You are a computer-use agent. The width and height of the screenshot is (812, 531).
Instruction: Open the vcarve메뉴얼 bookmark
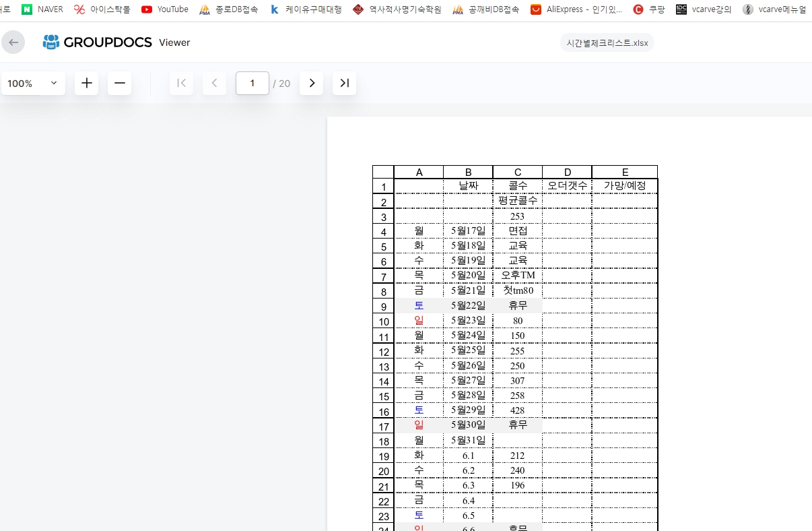[774, 9]
